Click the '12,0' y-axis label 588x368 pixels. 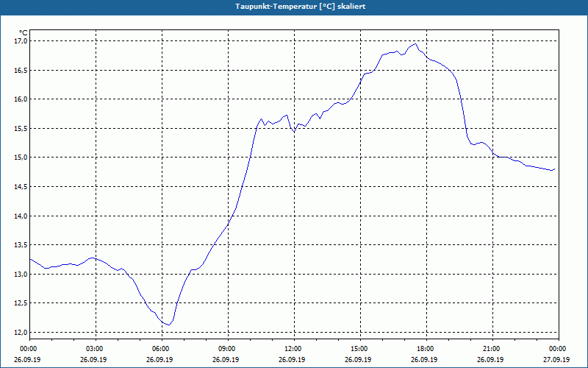click(21, 333)
